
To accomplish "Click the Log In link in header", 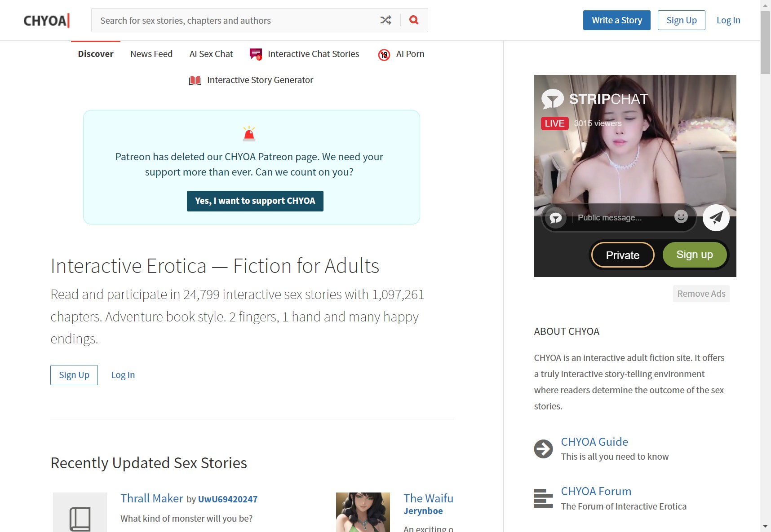I will coord(728,20).
